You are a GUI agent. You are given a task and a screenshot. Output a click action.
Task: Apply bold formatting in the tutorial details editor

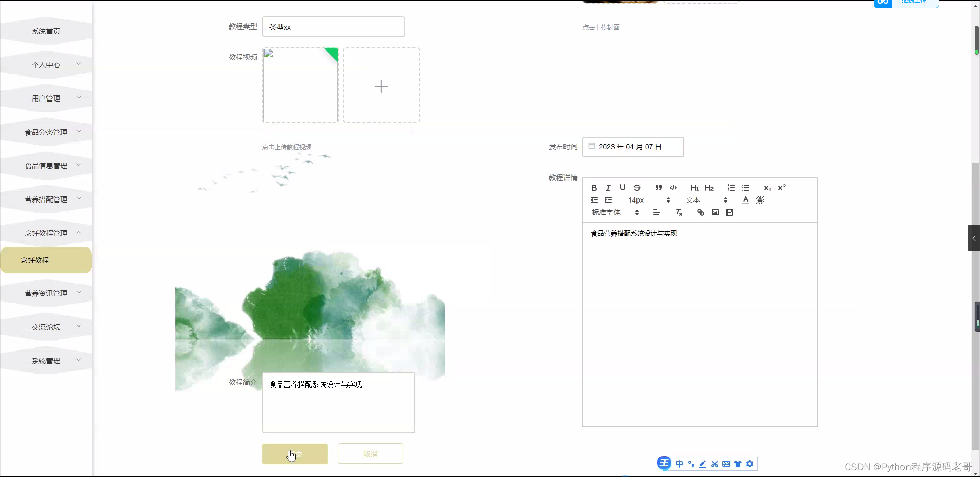pos(594,188)
